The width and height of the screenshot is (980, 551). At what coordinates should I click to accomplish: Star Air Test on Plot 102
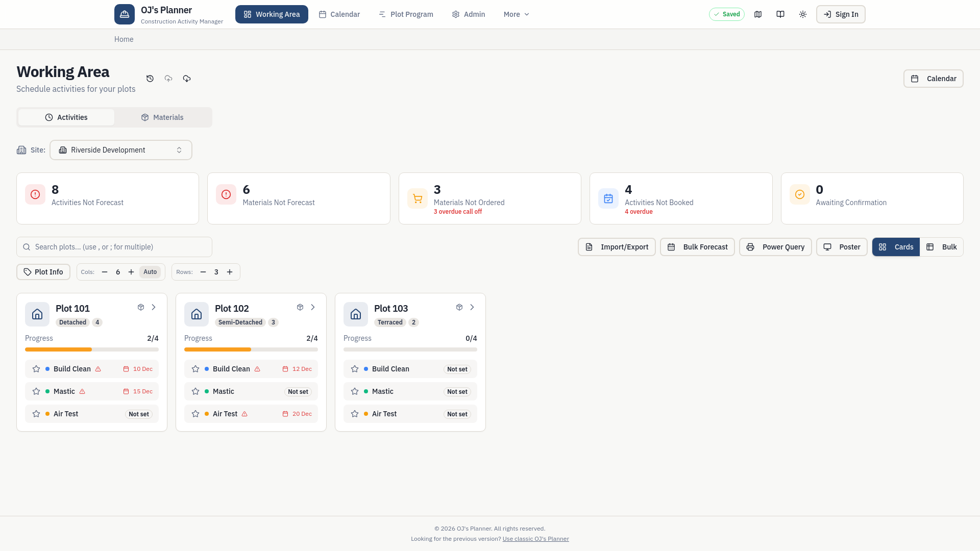click(195, 414)
